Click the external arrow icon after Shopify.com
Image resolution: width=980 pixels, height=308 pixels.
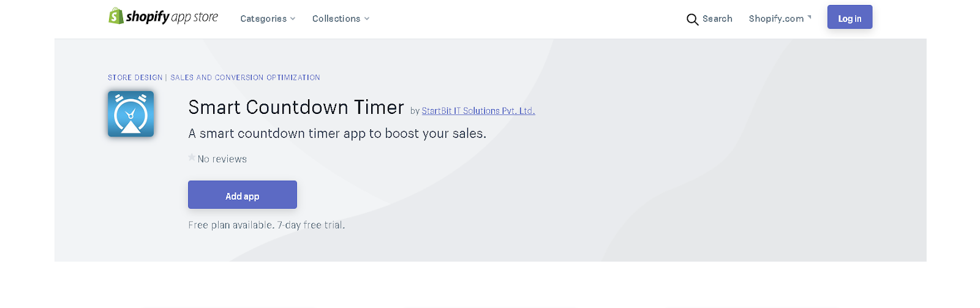pos(809,17)
